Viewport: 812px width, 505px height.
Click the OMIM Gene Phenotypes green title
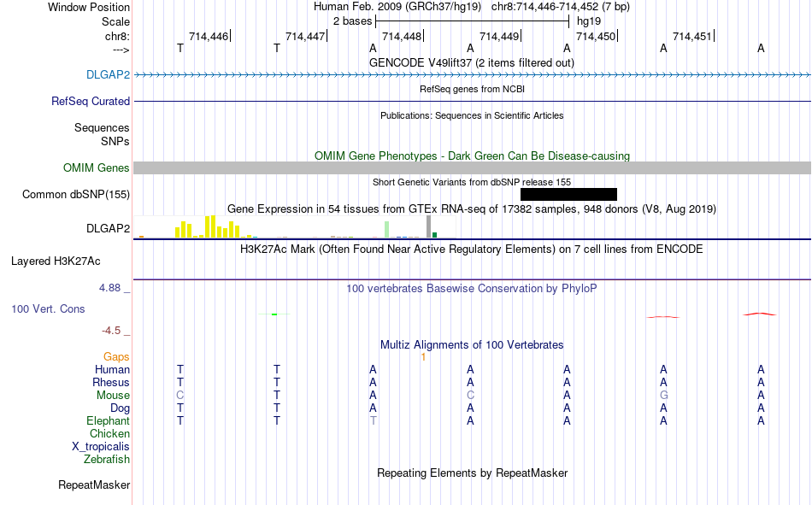[472, 156]
